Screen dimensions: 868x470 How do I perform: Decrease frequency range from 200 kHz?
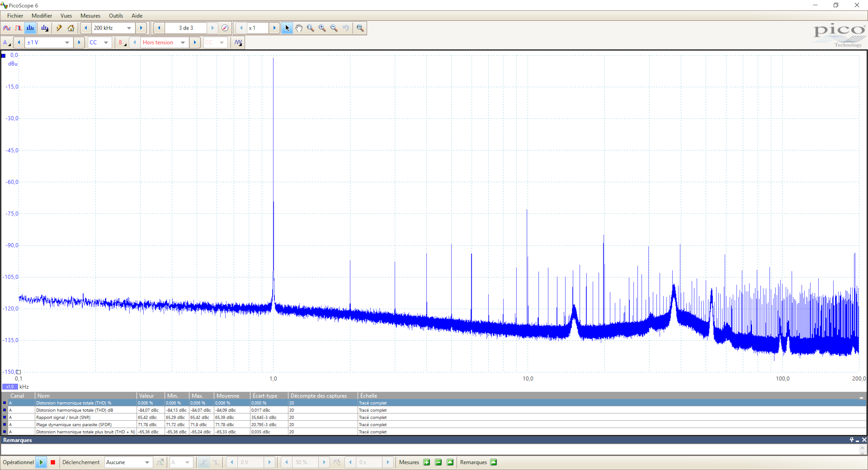[x=86, y=28]
